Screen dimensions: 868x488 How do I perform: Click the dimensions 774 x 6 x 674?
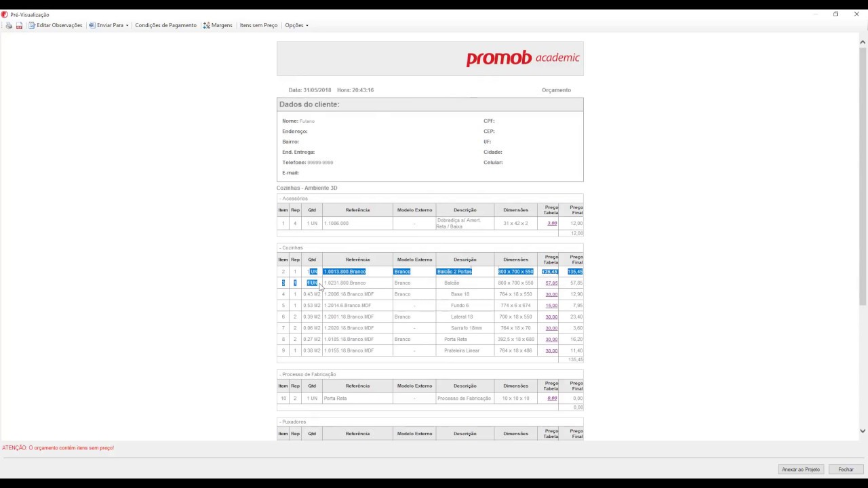pyautogui.click(x=515, y=306)
